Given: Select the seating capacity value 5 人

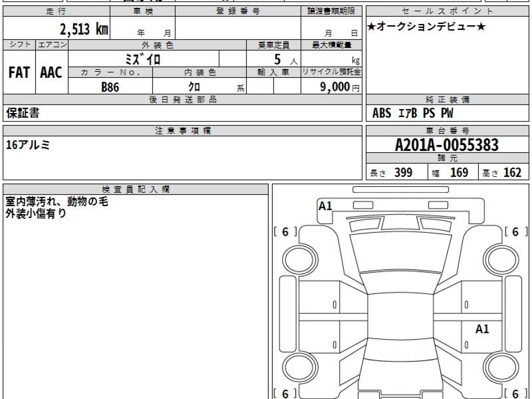Looking at the screenshot, I should 286,59.
